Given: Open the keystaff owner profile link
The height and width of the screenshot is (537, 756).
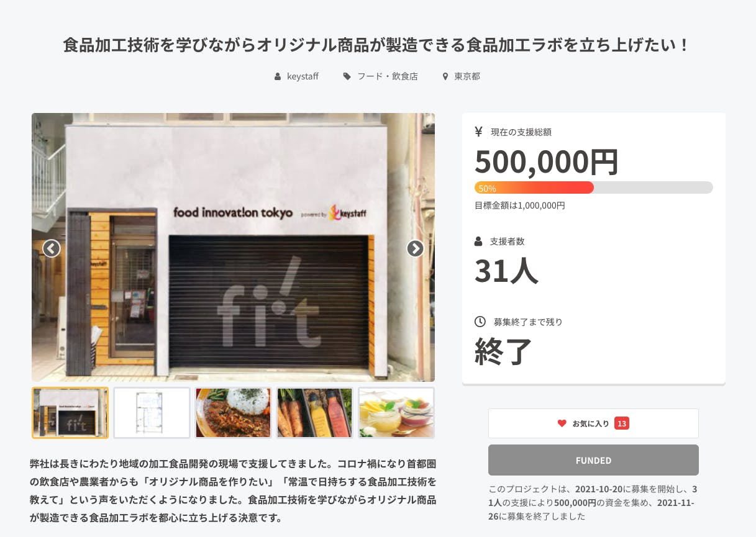Looking at the screenshot, I should 303,76.
